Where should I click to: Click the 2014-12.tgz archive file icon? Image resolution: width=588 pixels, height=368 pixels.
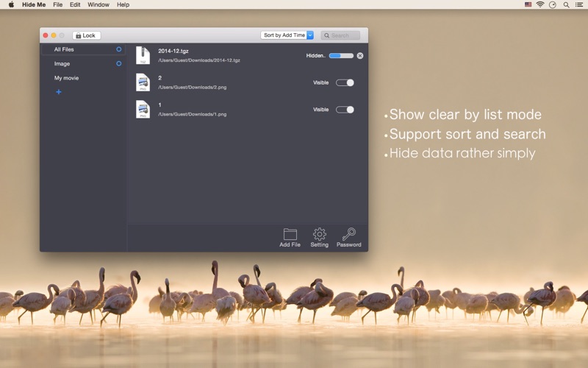tap(143, 56)
